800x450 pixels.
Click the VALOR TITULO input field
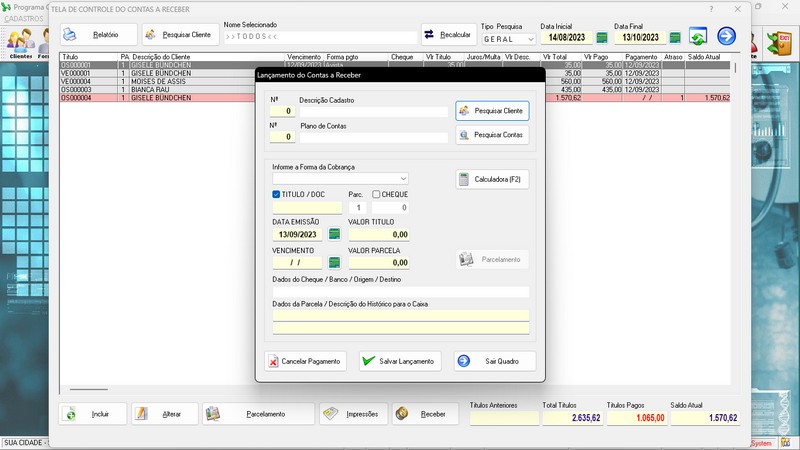coord(378,234)
